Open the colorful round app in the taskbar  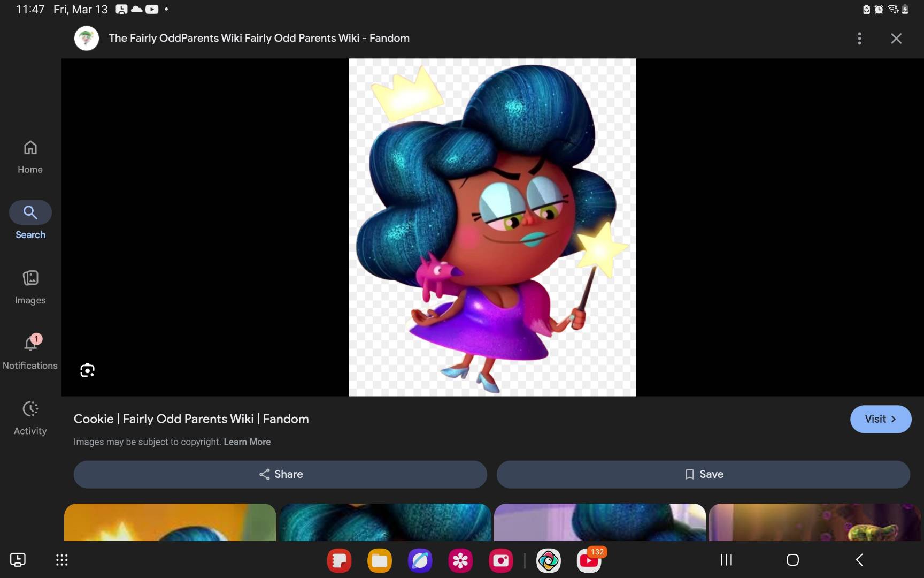pyautogui.click(x=549, y=560)
